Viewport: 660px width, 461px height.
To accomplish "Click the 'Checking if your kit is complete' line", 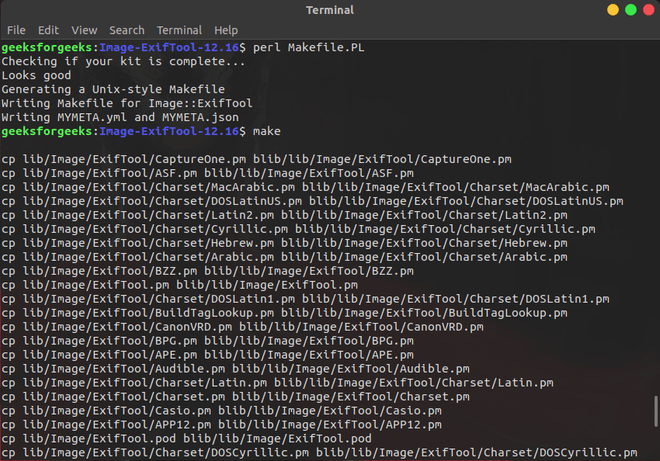I will tap(123, 61).
